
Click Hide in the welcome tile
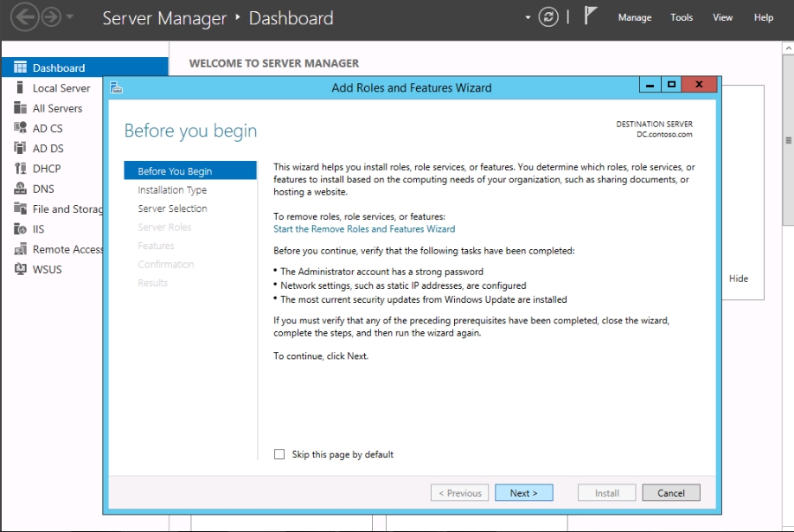(739, 279)
